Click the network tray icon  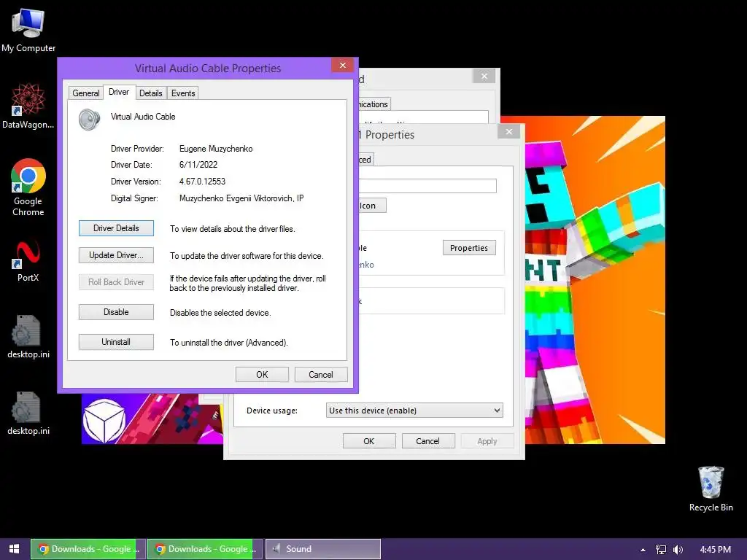click(661, 550)
